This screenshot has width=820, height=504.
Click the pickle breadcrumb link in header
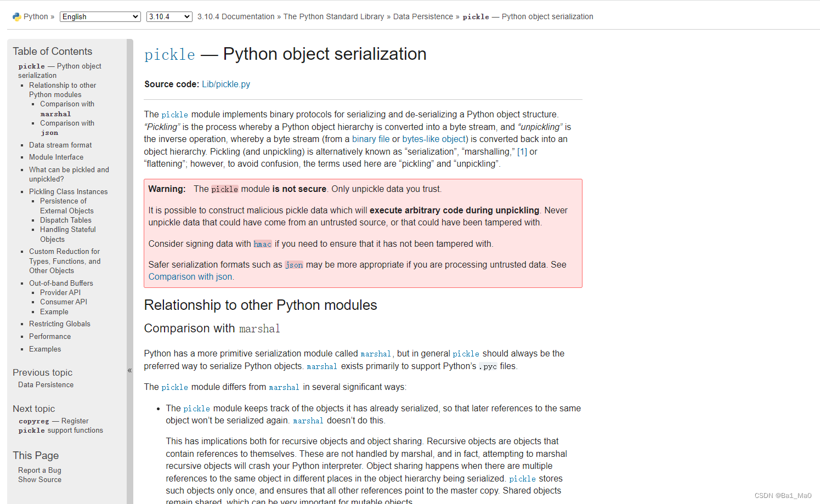click(528, 17)
